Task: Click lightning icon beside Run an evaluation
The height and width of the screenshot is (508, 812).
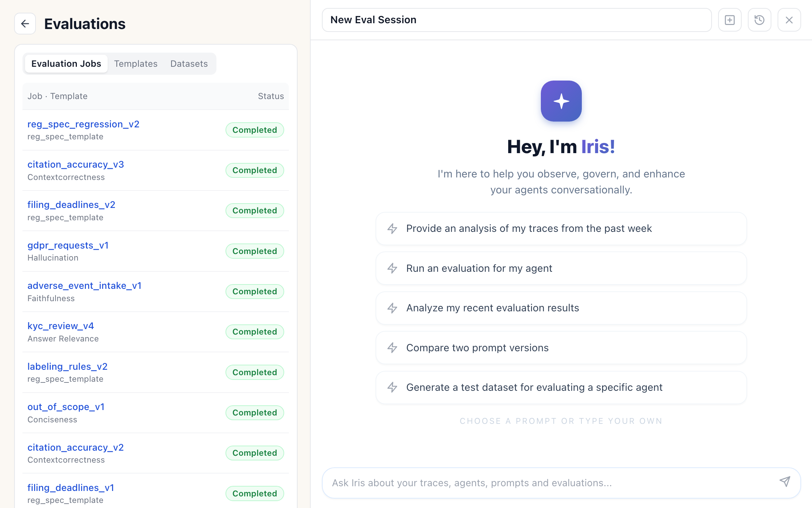Action: pyautogui.click(x=392, y=269)
